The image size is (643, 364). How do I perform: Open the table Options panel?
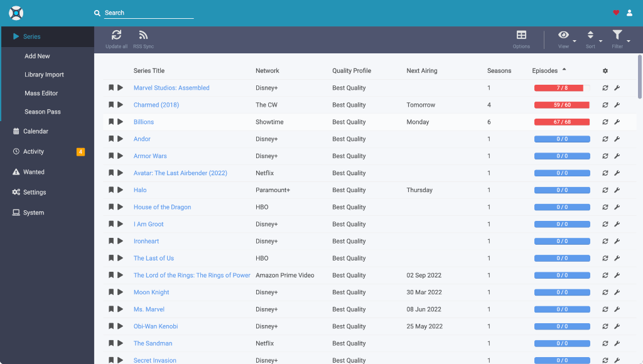click(x=521, y=39)
